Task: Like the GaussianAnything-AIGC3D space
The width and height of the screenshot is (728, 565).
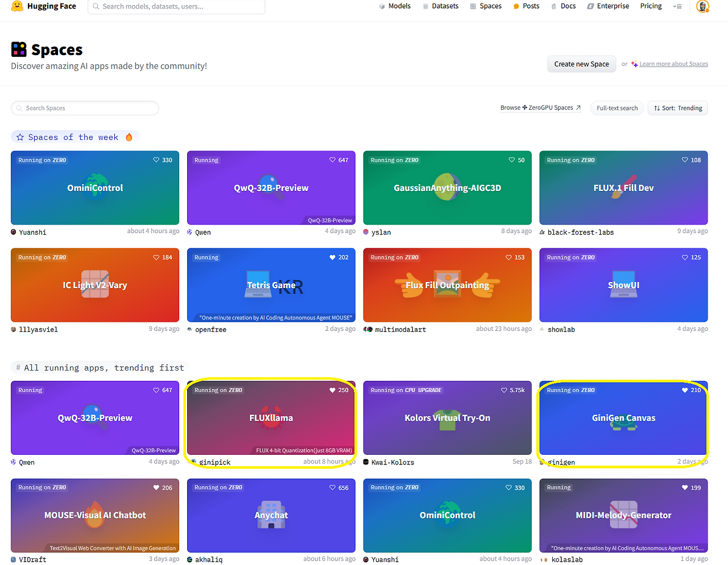Action: click(512, 160)
